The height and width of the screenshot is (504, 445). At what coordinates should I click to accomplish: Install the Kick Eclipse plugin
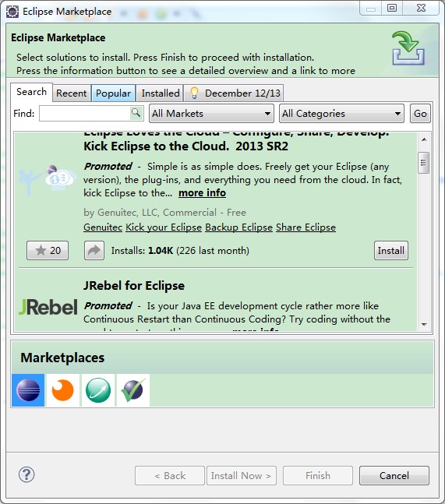[391, 250]
